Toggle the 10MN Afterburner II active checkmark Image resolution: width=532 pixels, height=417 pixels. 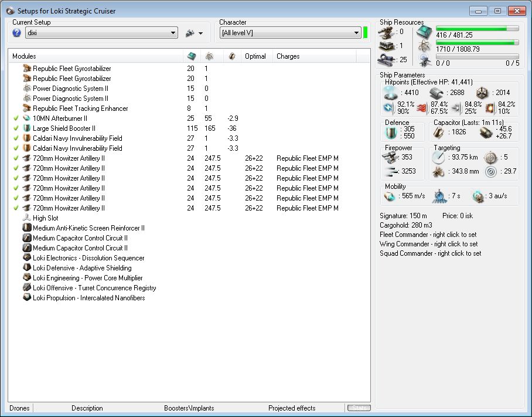tap(16, 118)
